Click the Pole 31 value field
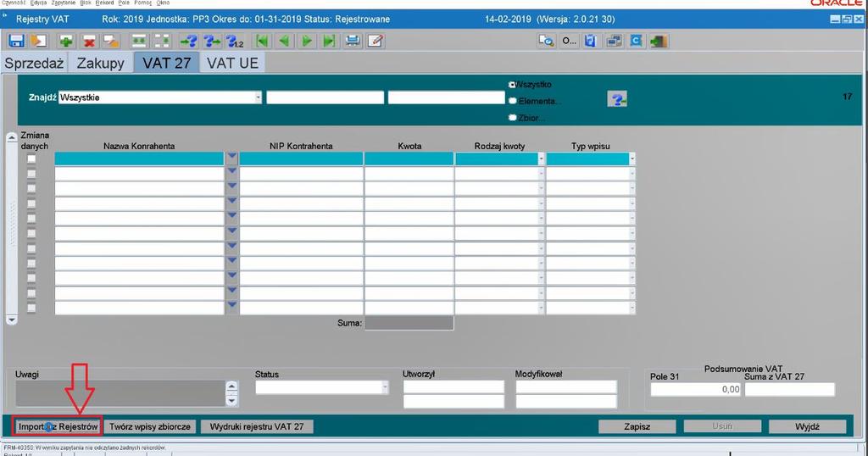This screenshot has width=868, height=456. click(695, 390)
